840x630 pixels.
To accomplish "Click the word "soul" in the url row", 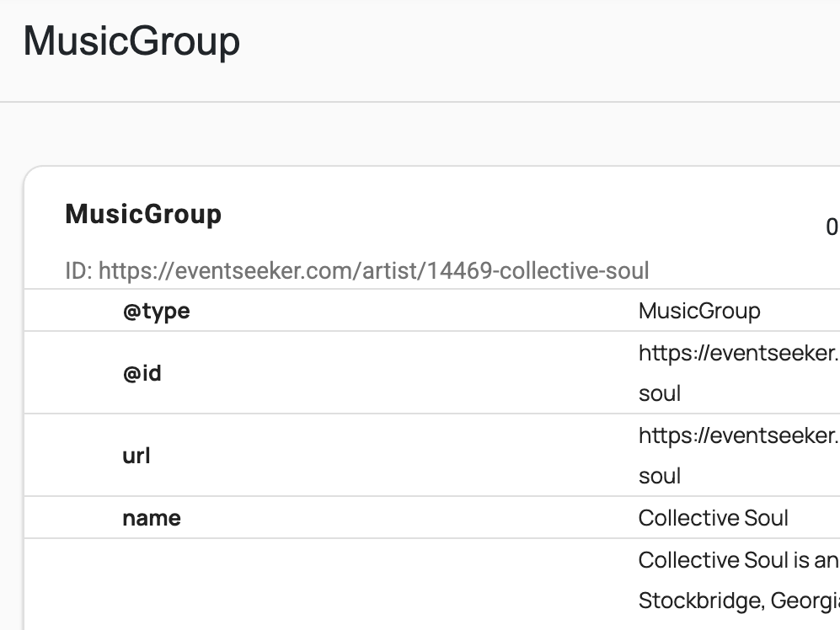I will click(660, 476).
